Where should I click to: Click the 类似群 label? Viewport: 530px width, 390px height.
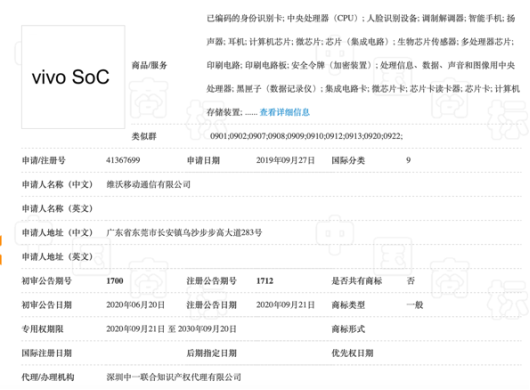click(x=144, y=137)
